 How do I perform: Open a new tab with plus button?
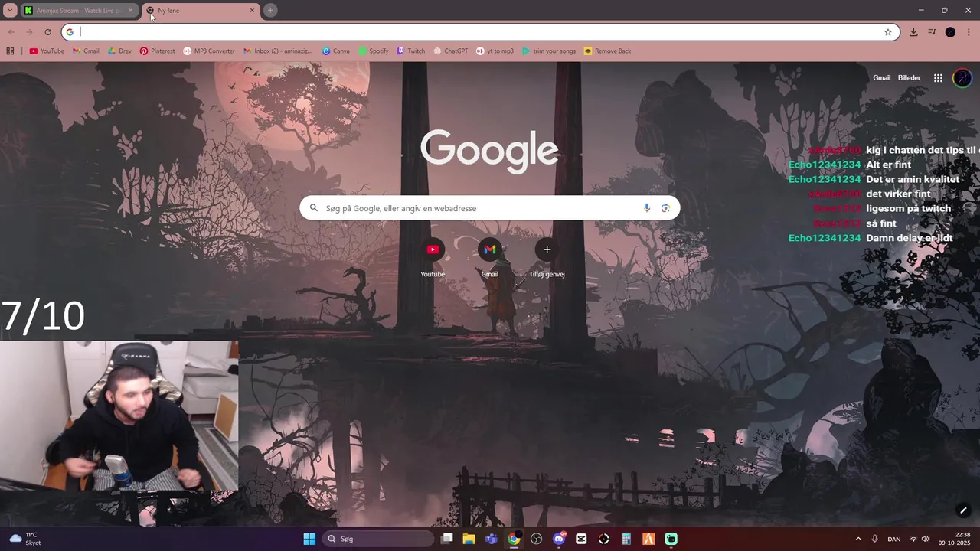click(x=270, y=10)
